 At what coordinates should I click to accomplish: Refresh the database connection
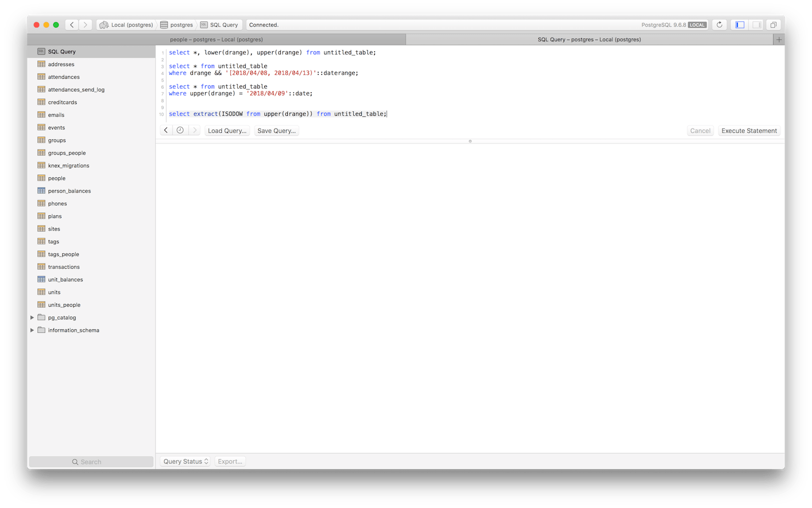coord(719,24)
